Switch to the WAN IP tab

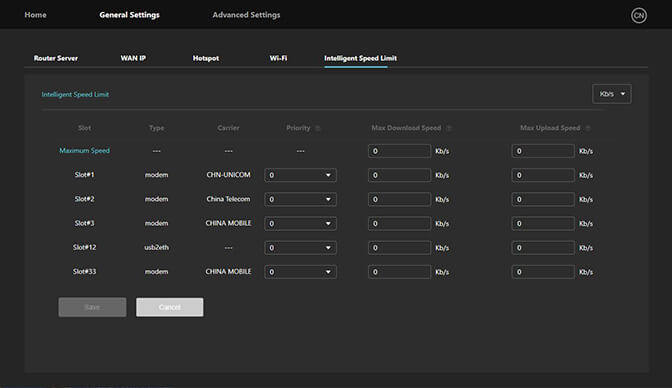pos(133,58)
